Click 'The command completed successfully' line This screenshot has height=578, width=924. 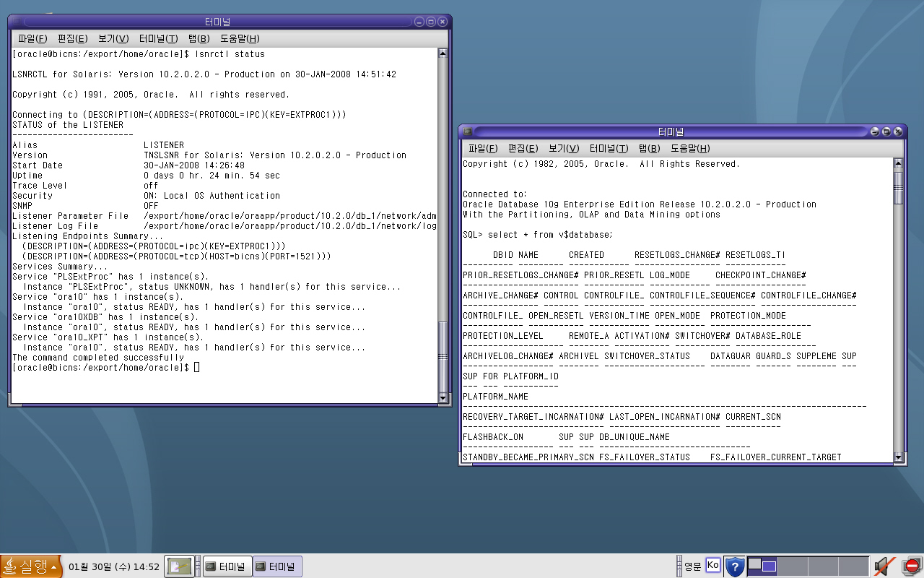(x=98, y=358)
